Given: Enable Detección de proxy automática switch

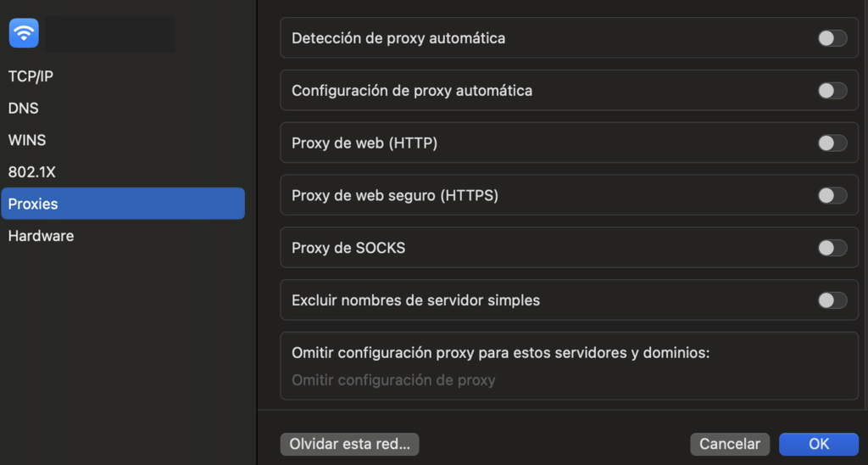Looking at the screenshot, I should 832,38.
